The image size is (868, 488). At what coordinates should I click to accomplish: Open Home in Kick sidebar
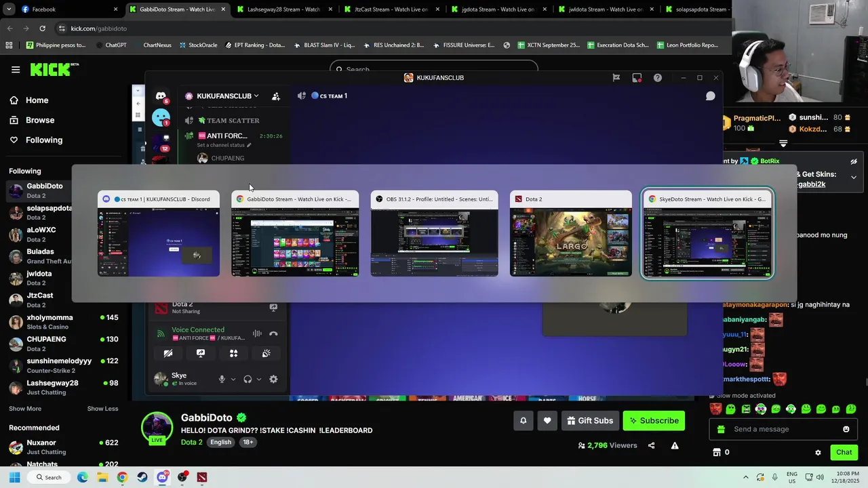[37, 100]
